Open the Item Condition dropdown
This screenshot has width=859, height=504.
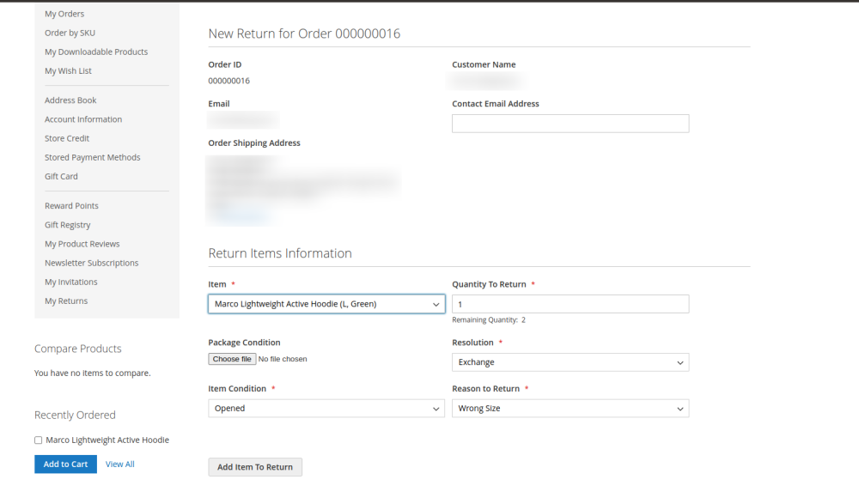click(x=326, y=409)
